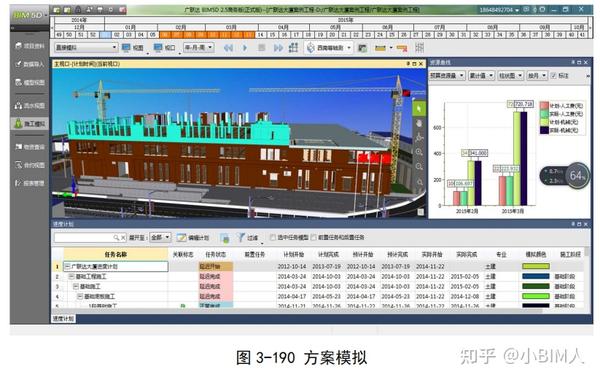Open the 累计值 dropdown
This screenshot has width=600, height=380.
(x=481, y=75)
